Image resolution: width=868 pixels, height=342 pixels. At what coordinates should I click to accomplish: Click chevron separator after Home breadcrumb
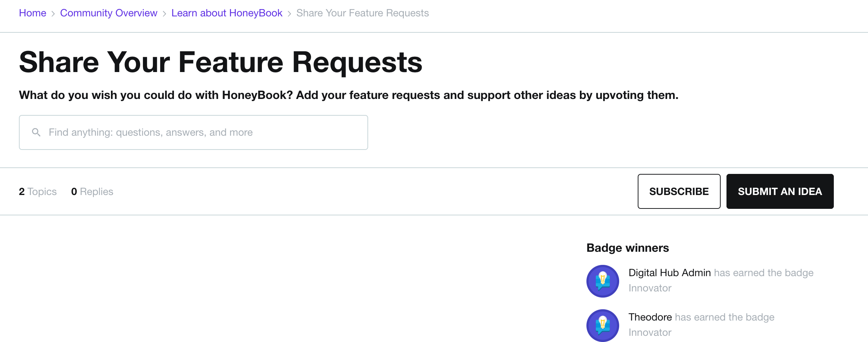pyautogui.click(x=53, y=13)
